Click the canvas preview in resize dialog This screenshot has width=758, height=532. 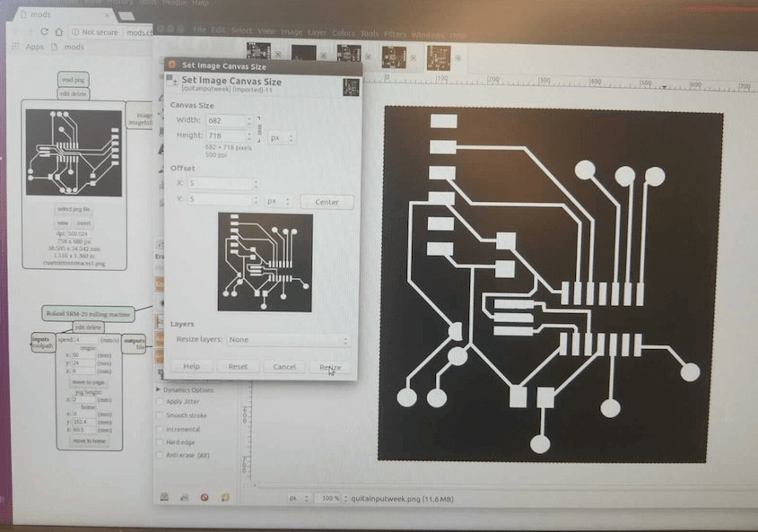265,262
